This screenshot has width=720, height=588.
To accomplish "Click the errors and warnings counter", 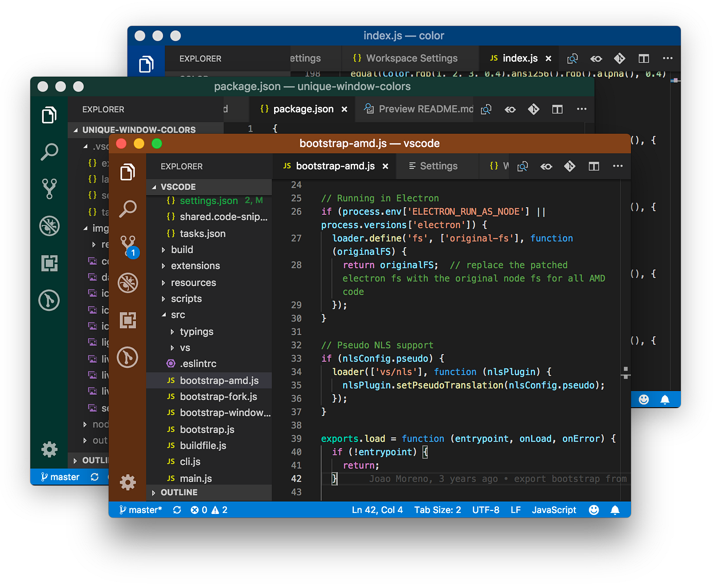I will (209, 510).
